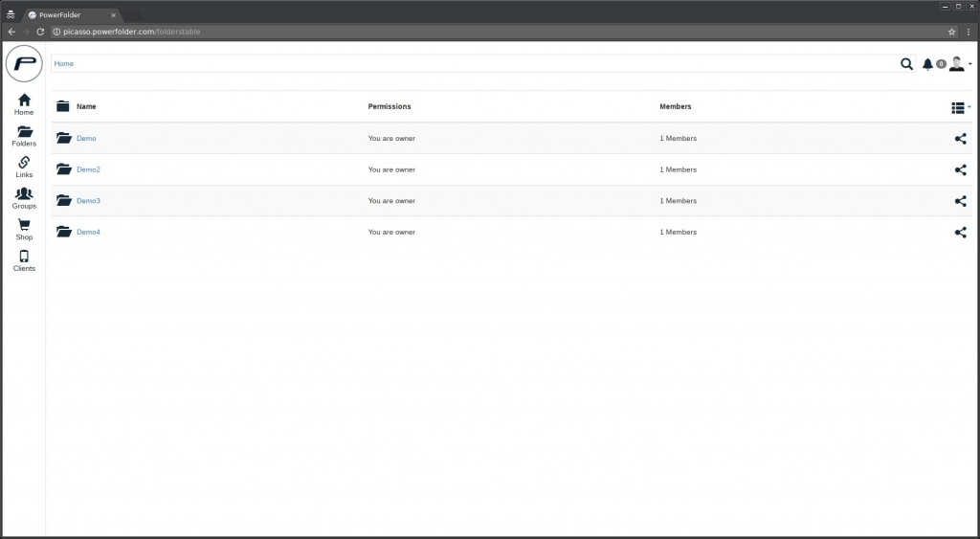This screenshot has height=539, width=980.
Task: Go to Folders in the sidebar
Action: click(24, 136)
